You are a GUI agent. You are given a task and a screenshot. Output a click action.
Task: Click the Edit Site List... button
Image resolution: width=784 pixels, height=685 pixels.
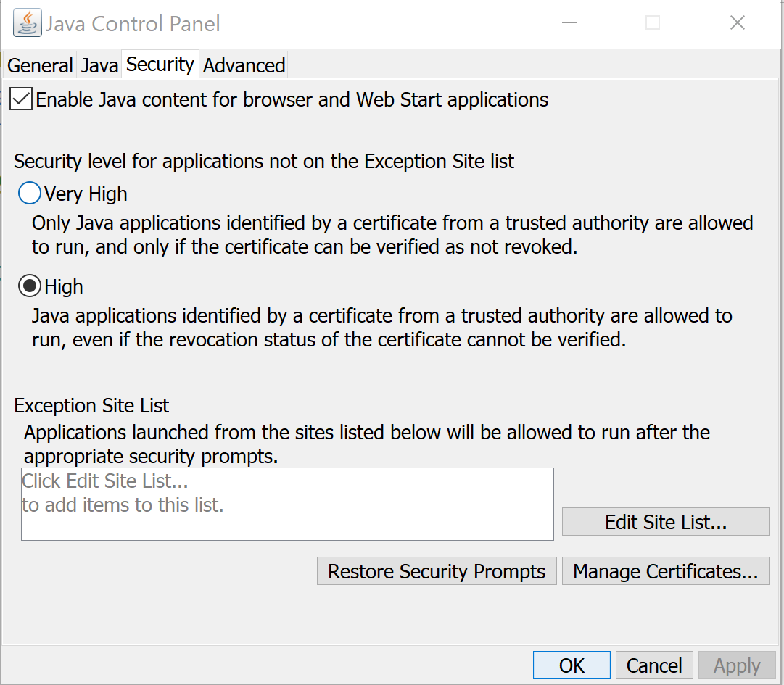point(666,522)
